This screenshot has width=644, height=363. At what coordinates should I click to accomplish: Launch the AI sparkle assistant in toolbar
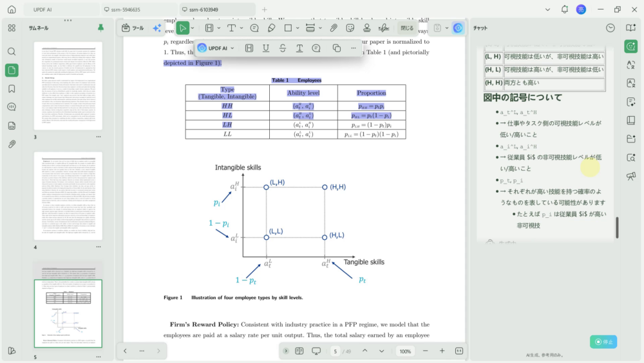click(x=157, y=28)
